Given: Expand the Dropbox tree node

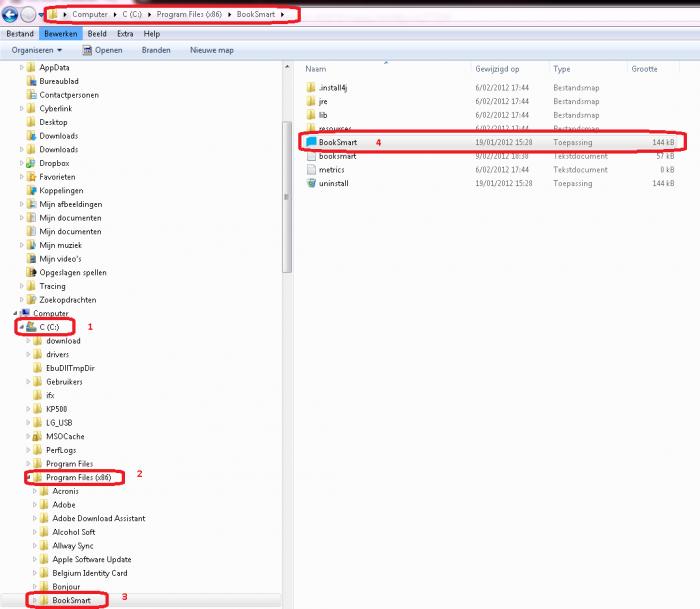Looking at the screenshot, I should (21, 163).
